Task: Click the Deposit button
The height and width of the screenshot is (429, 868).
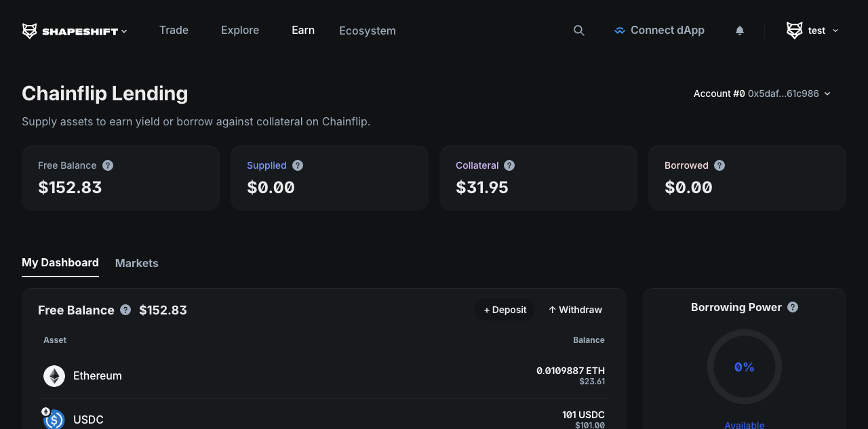Action: (x=505, y=310)
